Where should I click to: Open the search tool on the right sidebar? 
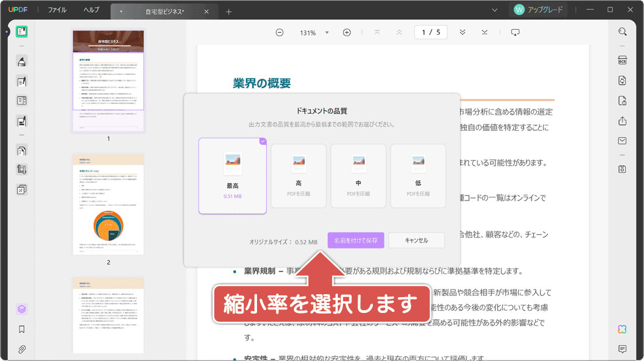click(x=622, y=32)
